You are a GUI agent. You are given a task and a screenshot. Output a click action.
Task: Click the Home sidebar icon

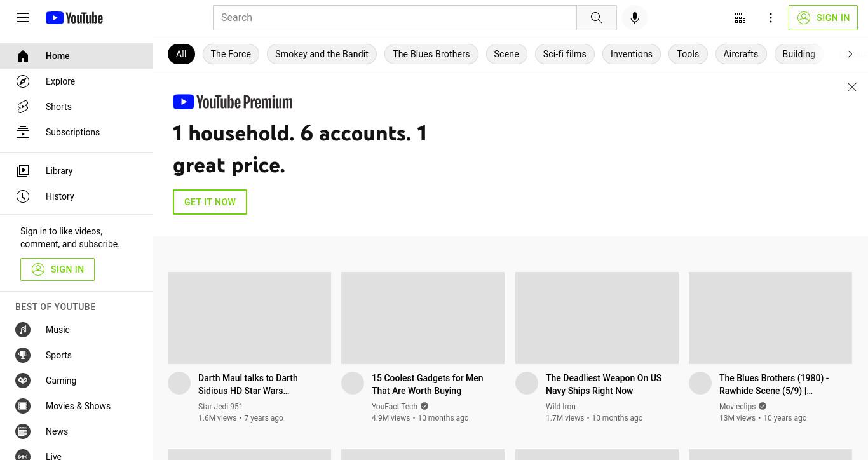pos(23,56)
